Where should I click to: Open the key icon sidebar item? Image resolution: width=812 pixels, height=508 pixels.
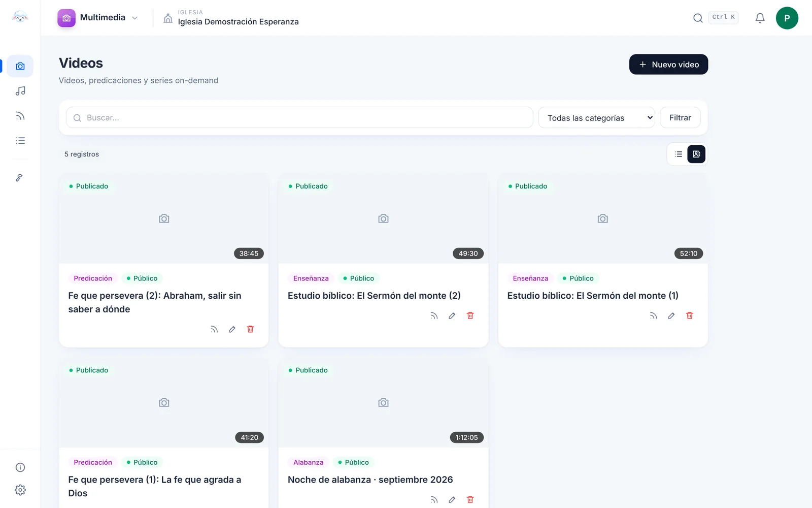coord(20,178)
